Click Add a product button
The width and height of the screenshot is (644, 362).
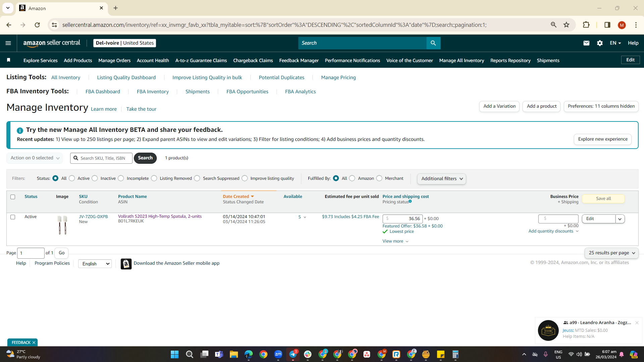click(542, 106)
